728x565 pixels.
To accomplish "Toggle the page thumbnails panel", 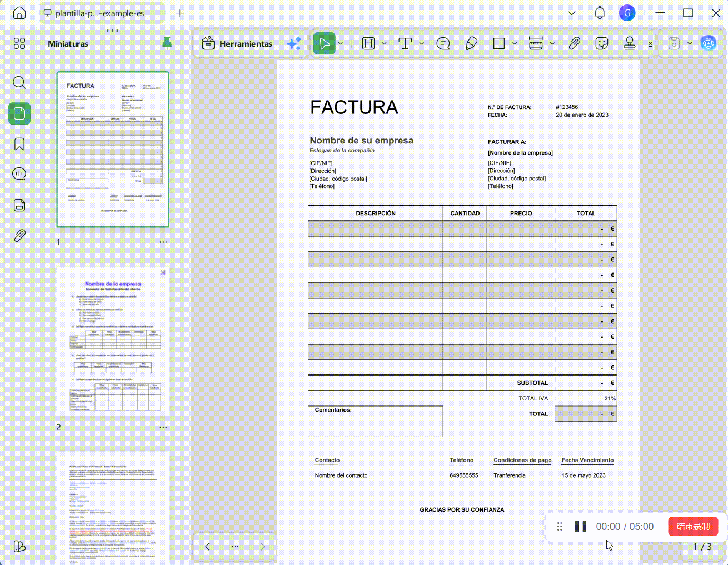I will [19, 113].
